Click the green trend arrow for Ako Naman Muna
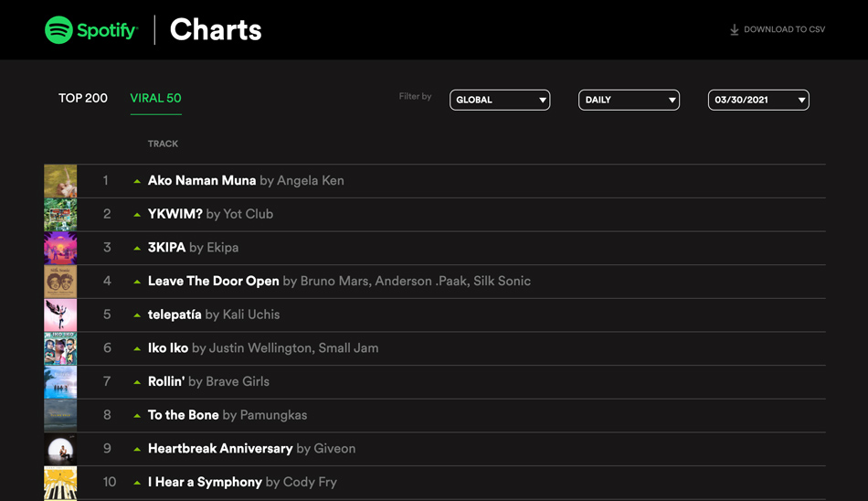This screenshot has width=868, height=501. (137, 181)
